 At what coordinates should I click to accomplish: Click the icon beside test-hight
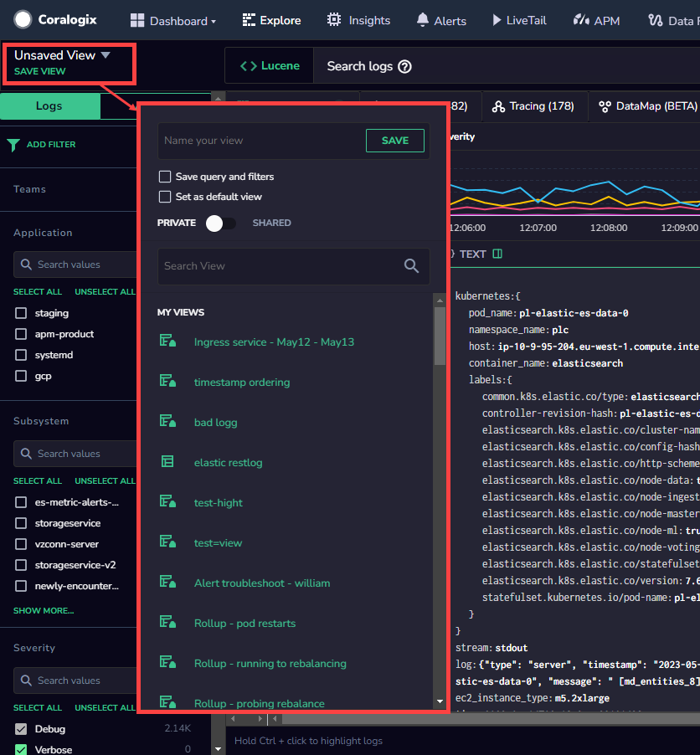[x=167, y=501]
